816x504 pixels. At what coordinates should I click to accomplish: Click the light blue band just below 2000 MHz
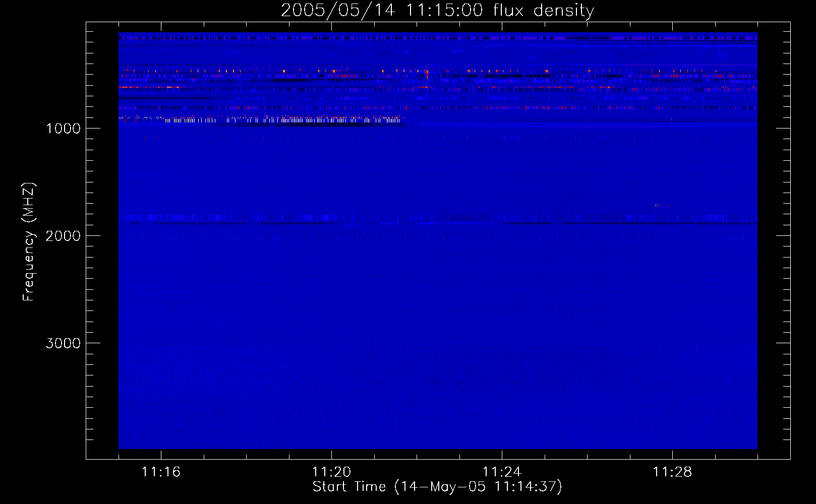coord(438,218)
